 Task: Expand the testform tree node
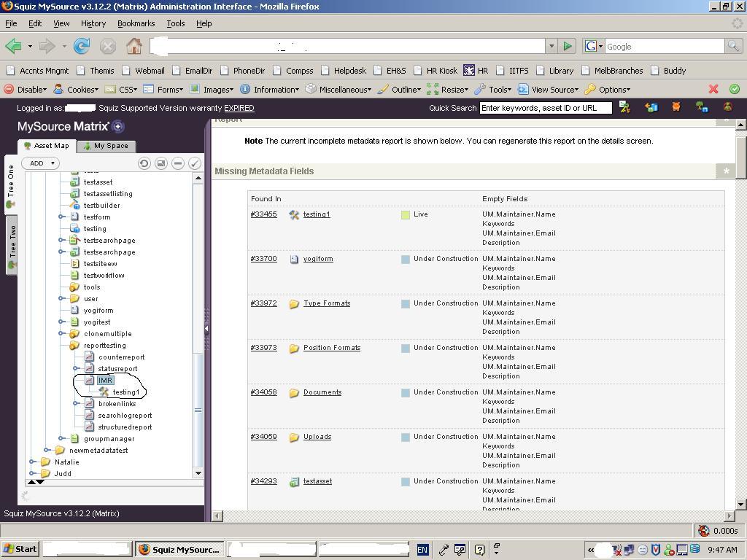(61, 217)
